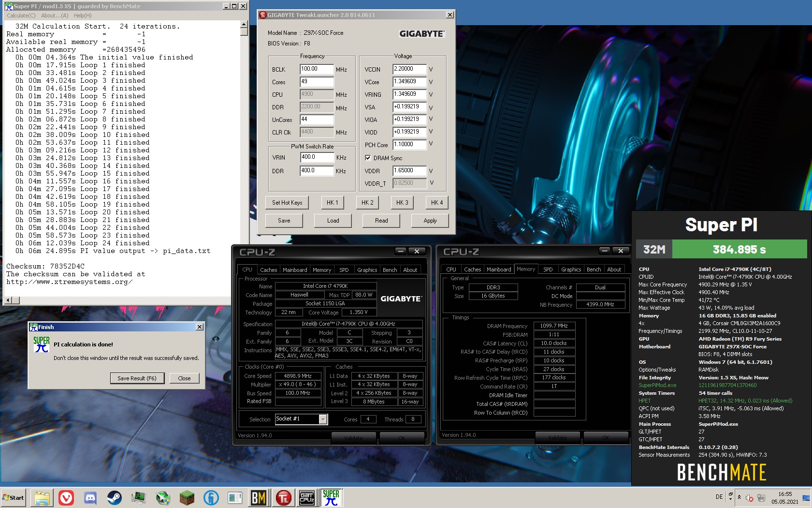
Task: Click BCLK frequency input field
Action: [x=317, y=69]
